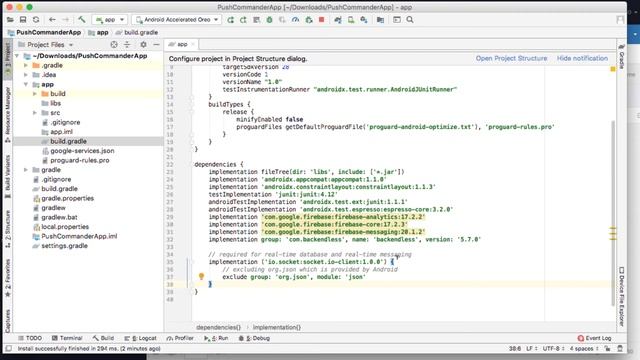
Task: Click the read-only lock icon in status bar
Action: pyautogui.click(x=608, y=349)
